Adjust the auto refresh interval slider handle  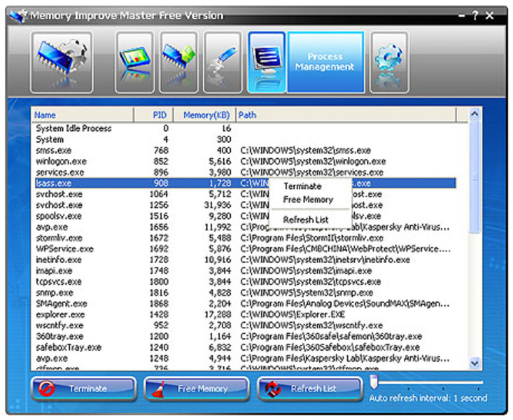point(374,381)
